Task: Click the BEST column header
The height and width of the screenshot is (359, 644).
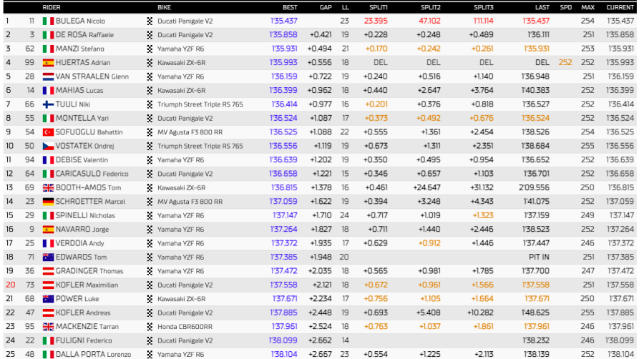Action: click(x=290, y=7)
